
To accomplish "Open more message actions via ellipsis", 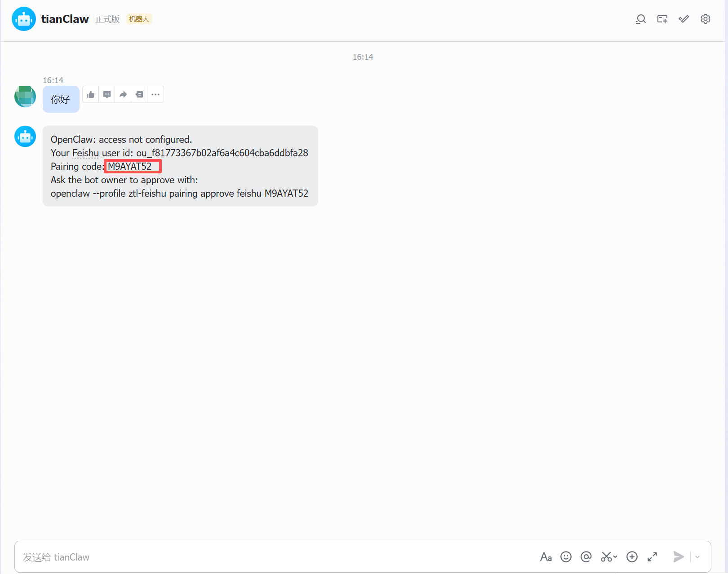I will [x=155, y=94].
